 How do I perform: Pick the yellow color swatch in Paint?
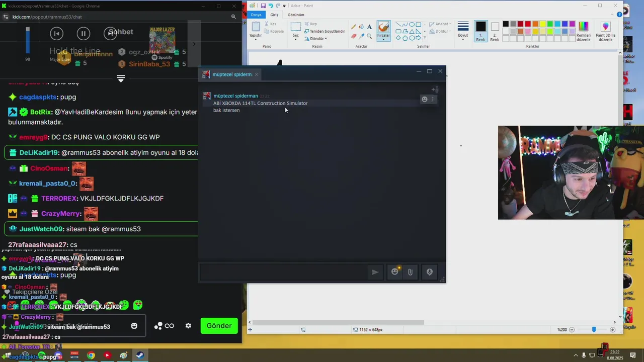[542, 24]
